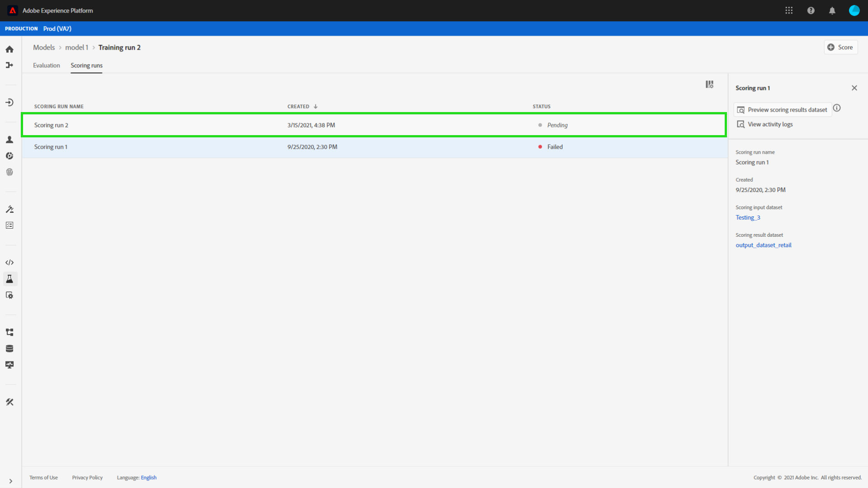This screenshot has width=868, height=488.
Task: Open the Prod (VA7) sandbox selector
Action: [57, 28]
